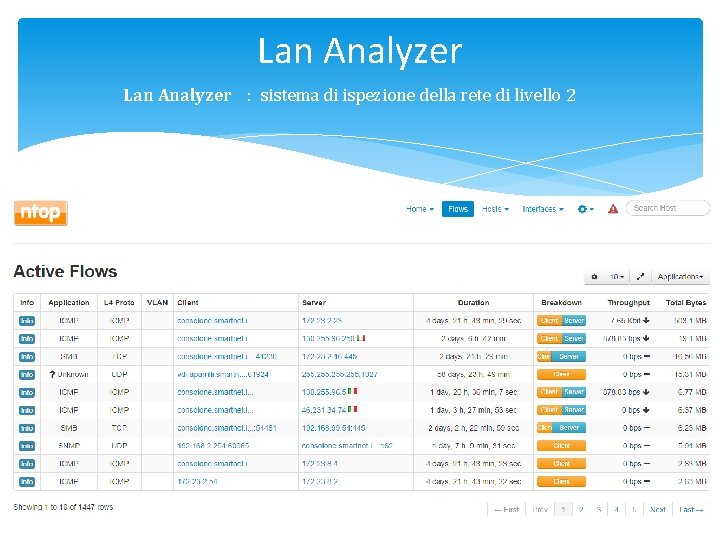Open client link 192.168.2.254 in SNMP row
Image resolution: width=720 pixels, height=540 pixels.
click(x=213, y=445)
